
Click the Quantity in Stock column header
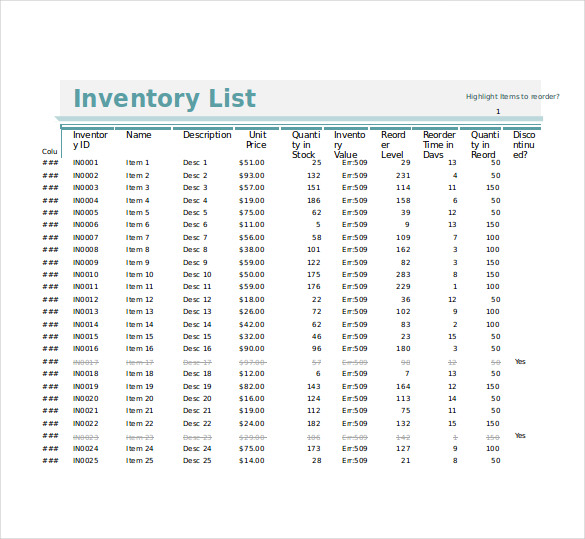[x=306, y=145]
